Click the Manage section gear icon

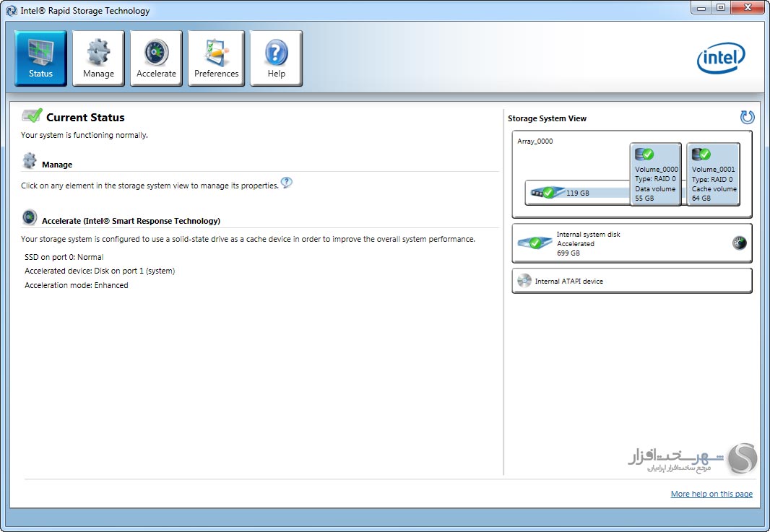(x=30, y=160)
